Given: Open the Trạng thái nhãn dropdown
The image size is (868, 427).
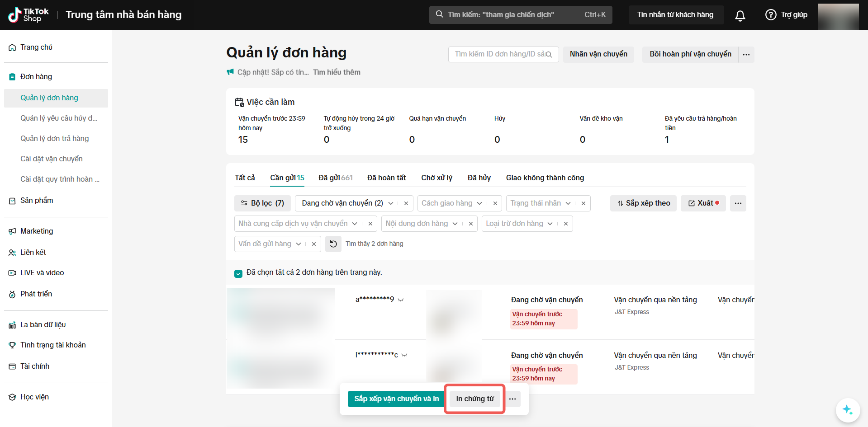Looking at the screenshot, I should click(x=568, y=203).
